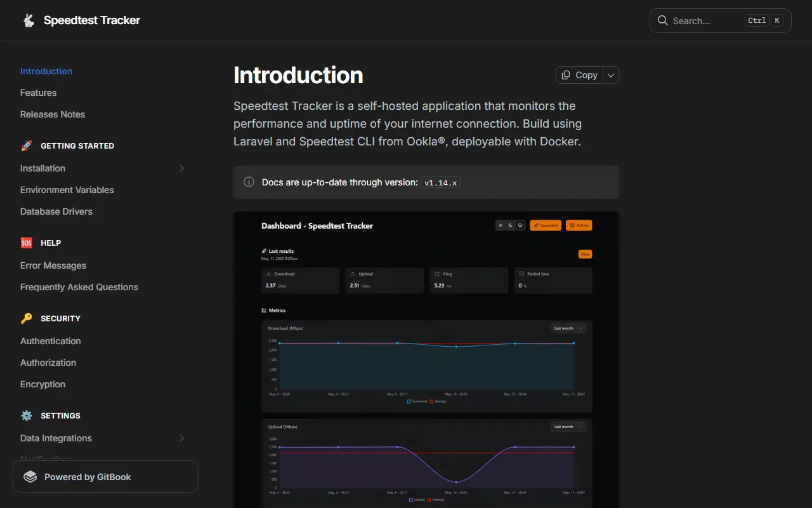Open Environment Variables page
The width and height of the screenshot is (812, 508).
tap(67, 190)
